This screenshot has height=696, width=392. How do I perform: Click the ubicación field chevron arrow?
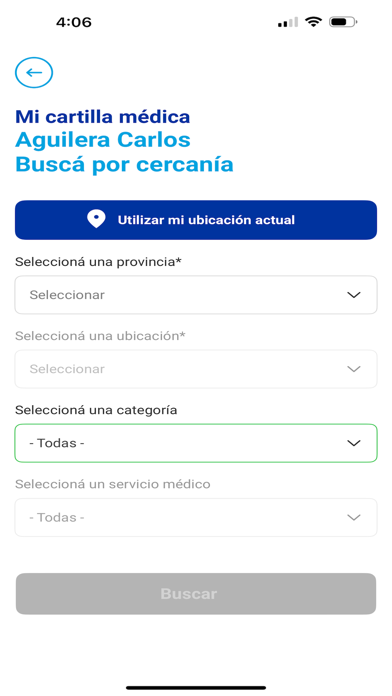(x=353, y=369)
